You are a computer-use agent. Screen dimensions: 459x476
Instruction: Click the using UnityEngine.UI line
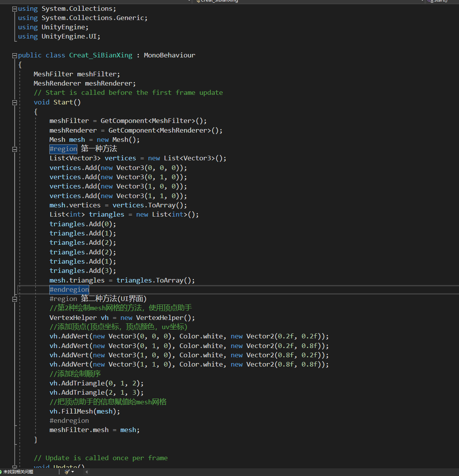[x=59, y=37]
